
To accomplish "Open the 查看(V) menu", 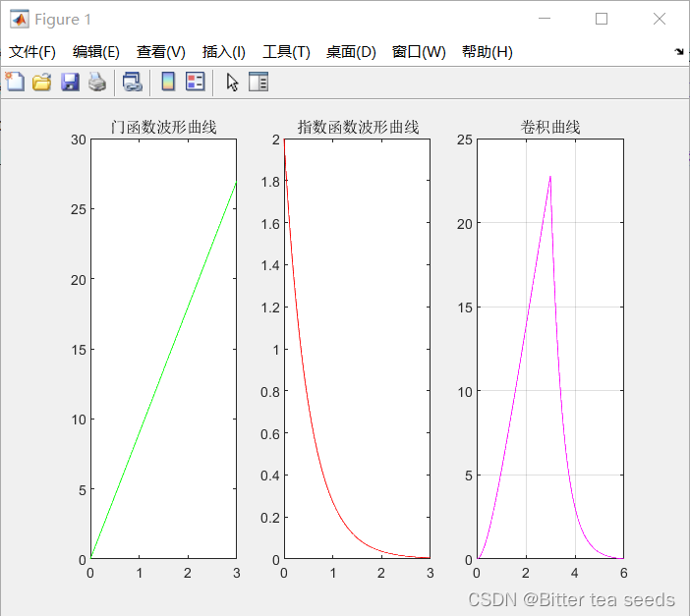I will pyautogui.click(x=160, y=52).
